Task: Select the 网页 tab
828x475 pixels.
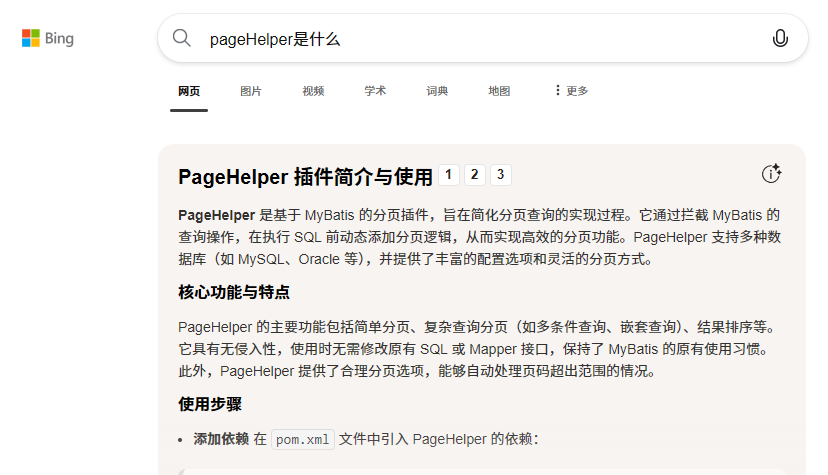Action: tap(189, 91)
